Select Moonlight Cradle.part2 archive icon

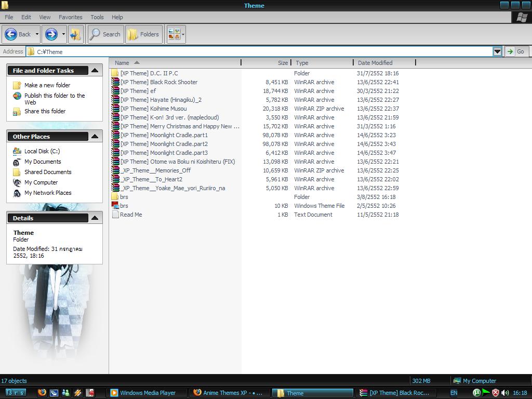[115, 143]
